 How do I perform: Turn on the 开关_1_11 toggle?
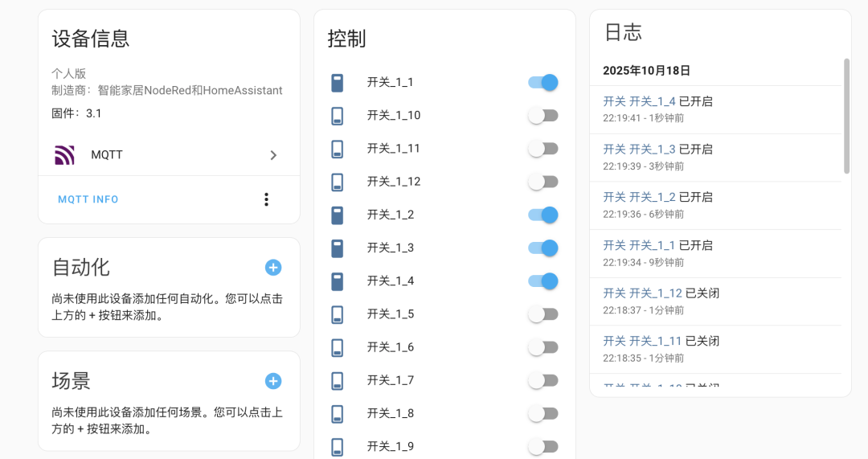543,149
